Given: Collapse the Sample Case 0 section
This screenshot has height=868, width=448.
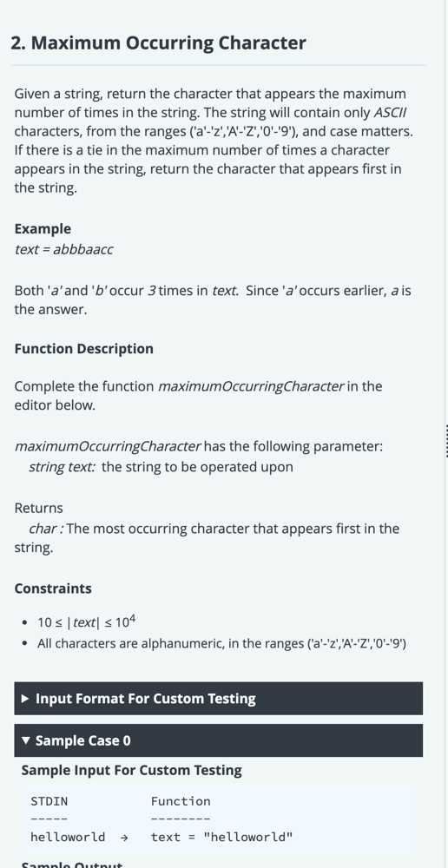Looking at the screenshot, I should click(218, 740).
